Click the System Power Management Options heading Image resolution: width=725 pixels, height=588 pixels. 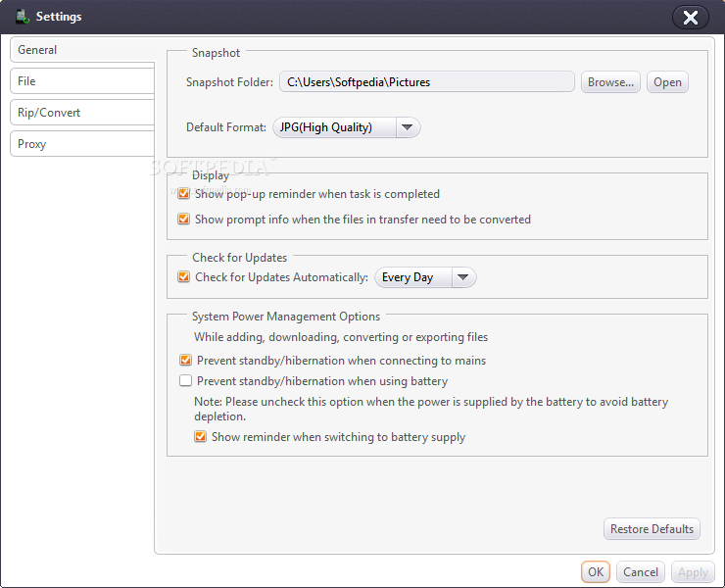click(286, 317)
